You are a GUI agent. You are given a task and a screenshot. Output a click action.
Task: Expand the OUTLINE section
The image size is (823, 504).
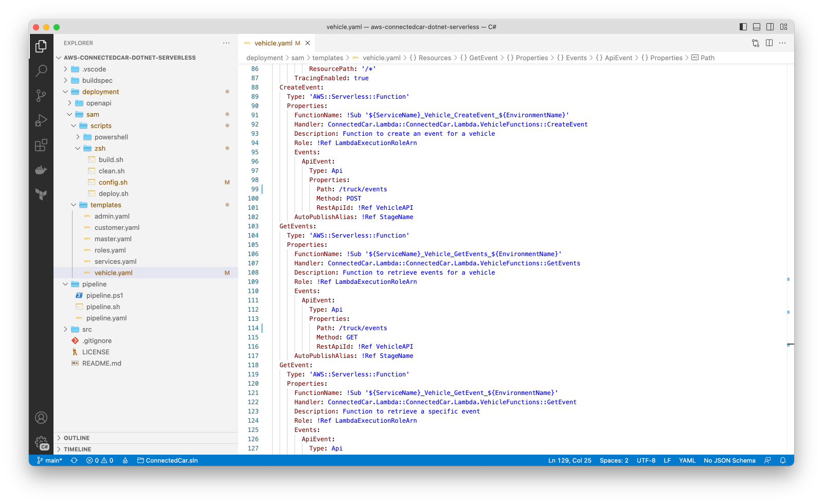point(146,438)
